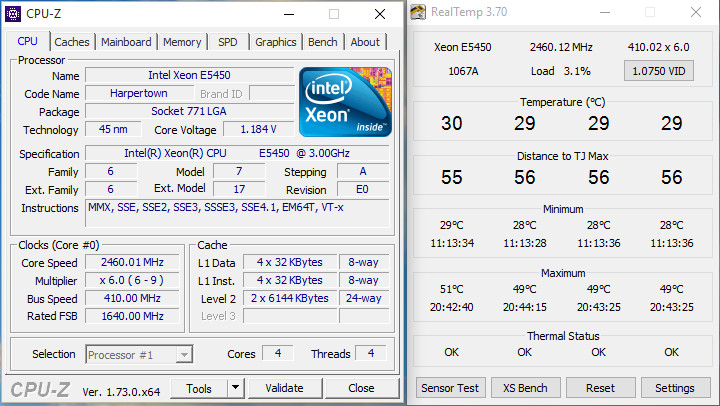This screenshot has height=406, width=720.
Task: Start the XS Bench benchmark
Action: (x=525, y=388)
